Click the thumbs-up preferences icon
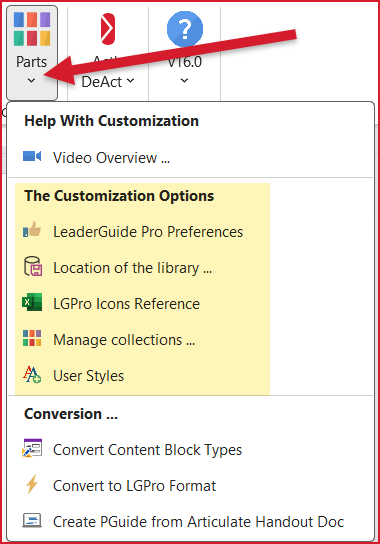Image resolution: width=380 pixels, height=544 pixels. (32, 230)
